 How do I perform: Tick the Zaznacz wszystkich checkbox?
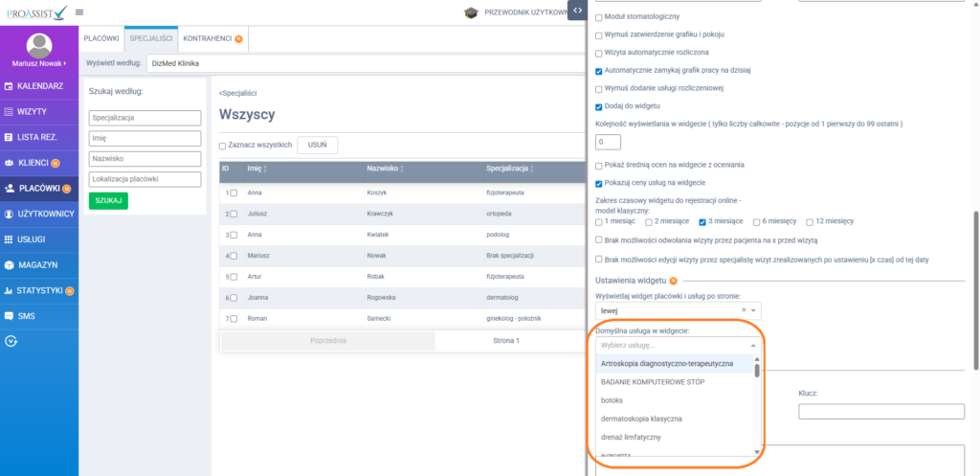coord(223,146)
